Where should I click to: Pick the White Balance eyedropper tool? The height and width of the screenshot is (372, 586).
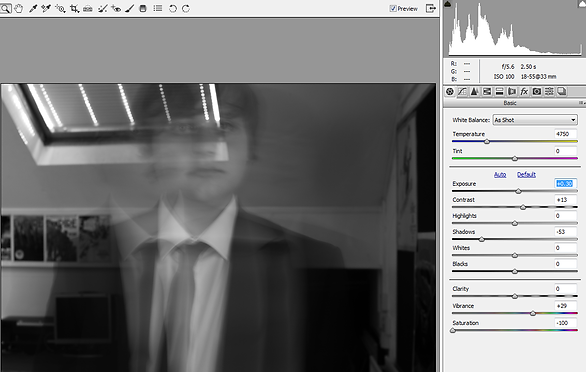pos(33,8)
